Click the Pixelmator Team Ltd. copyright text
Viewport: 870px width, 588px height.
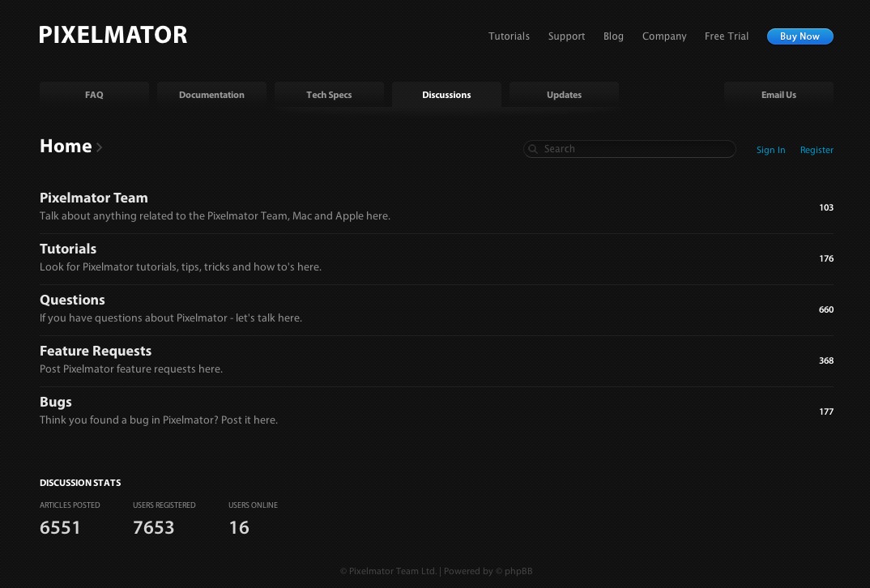pyautogui.click(x=388, y=571)
